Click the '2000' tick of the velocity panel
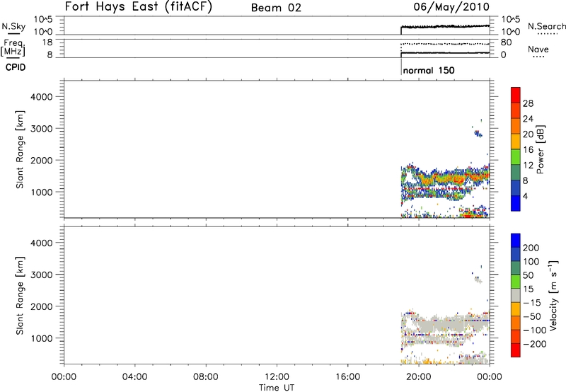 [41, 306]
